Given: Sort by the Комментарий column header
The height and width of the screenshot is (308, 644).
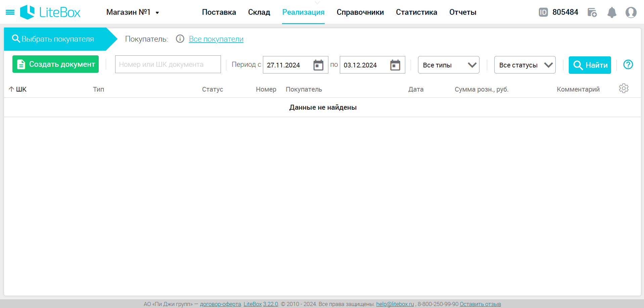Looking at the screenshot, I should pos(578,89).
